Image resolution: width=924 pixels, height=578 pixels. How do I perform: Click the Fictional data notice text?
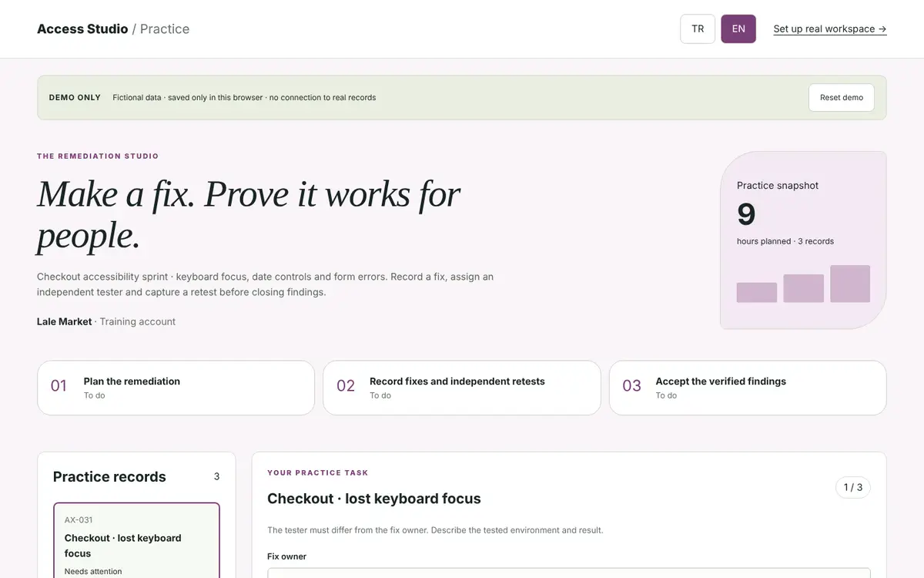244,98
